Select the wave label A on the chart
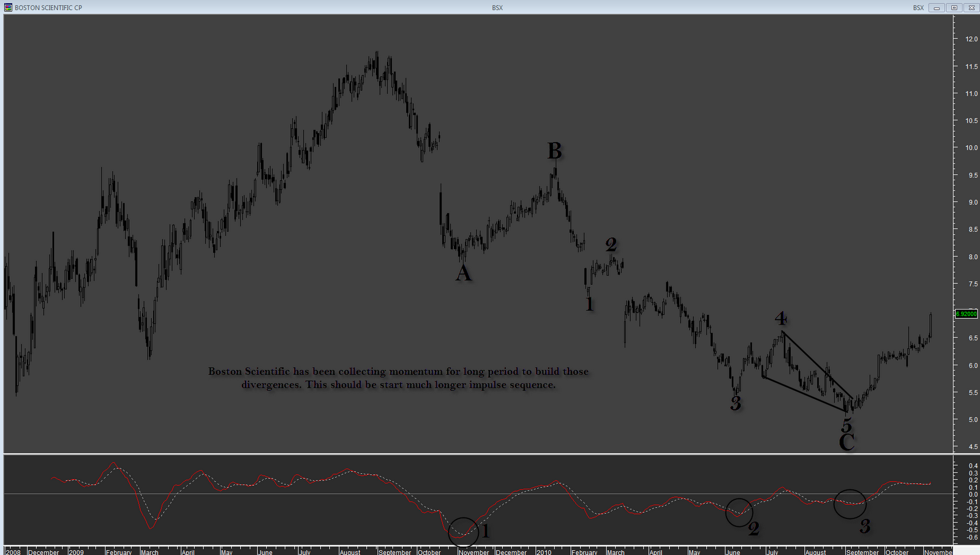Image resolution: width=980 pixels, height=555 pixels. tap(464, 273)
